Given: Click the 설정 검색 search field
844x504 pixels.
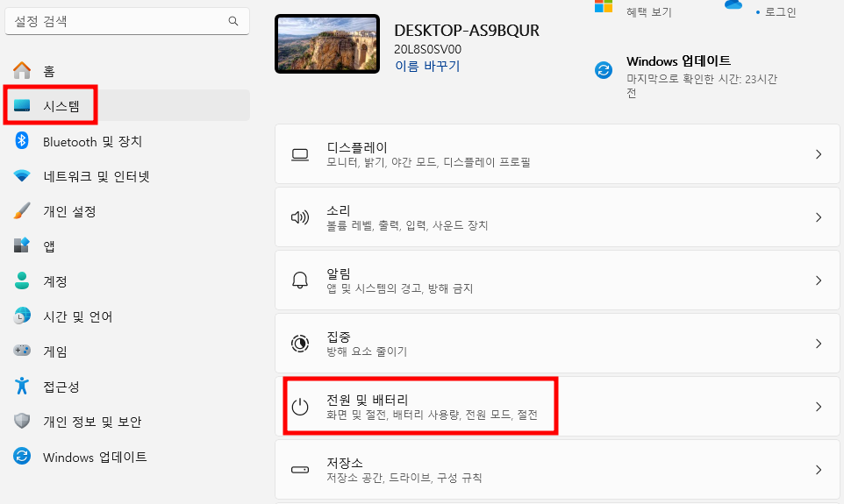Looking at the screenshot, I should tap(127, 21).
